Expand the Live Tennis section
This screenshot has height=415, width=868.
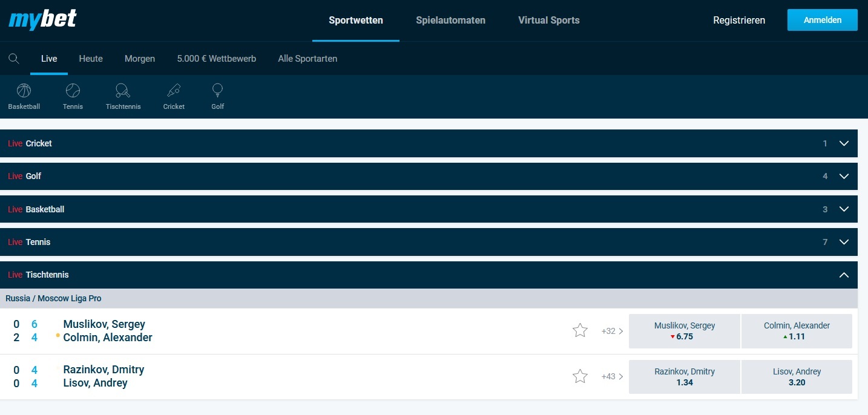[844, 241]
